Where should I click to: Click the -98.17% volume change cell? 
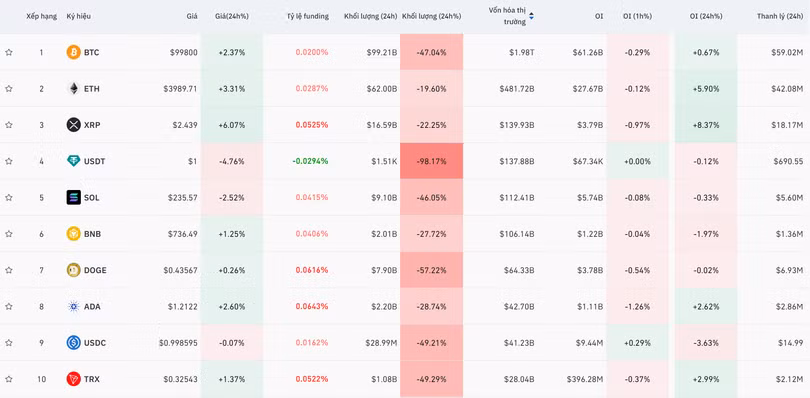pyautogui.click(x=431, y=161)
